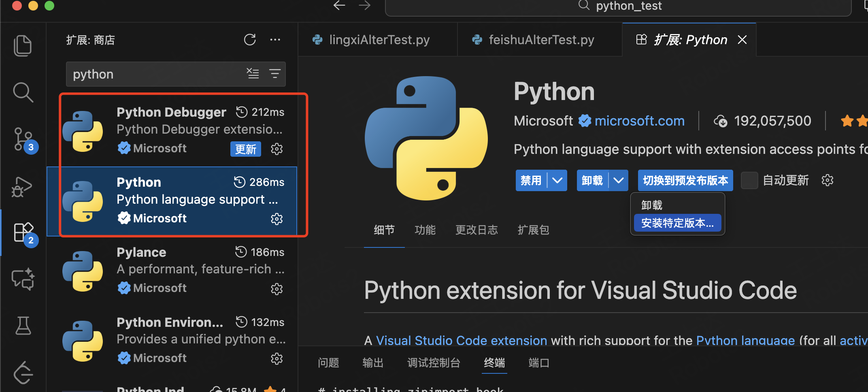
Task: Open the Explorer view icon
Action: click(x=23, y=45)
